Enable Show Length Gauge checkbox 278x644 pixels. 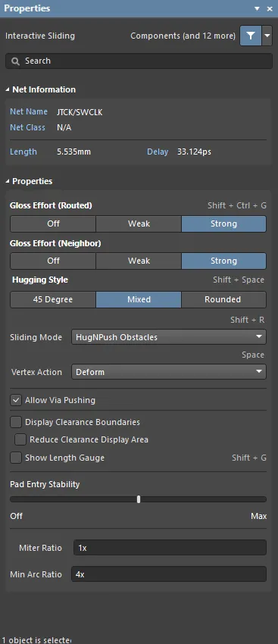(x=16, y=458)
